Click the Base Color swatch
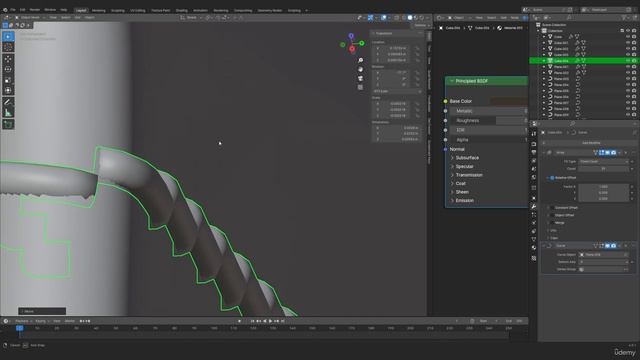This screenshot has height=360, width=640. [509, 101]
